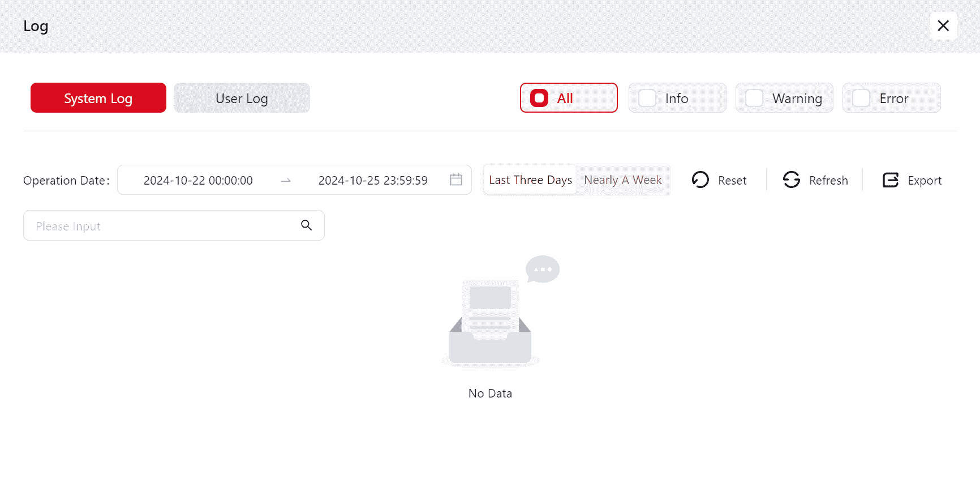
Task: Tick the Error filter checkbox
Action: [861, 99]
